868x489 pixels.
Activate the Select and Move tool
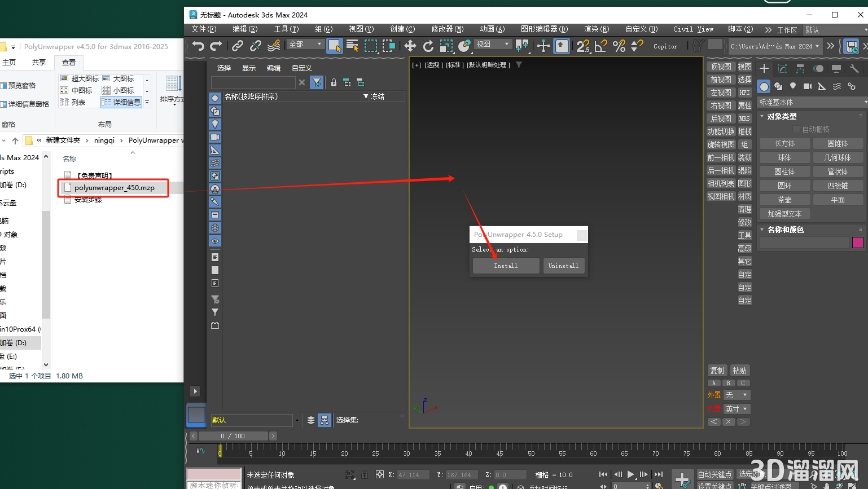pyautogui.click(x=410, y=46)
